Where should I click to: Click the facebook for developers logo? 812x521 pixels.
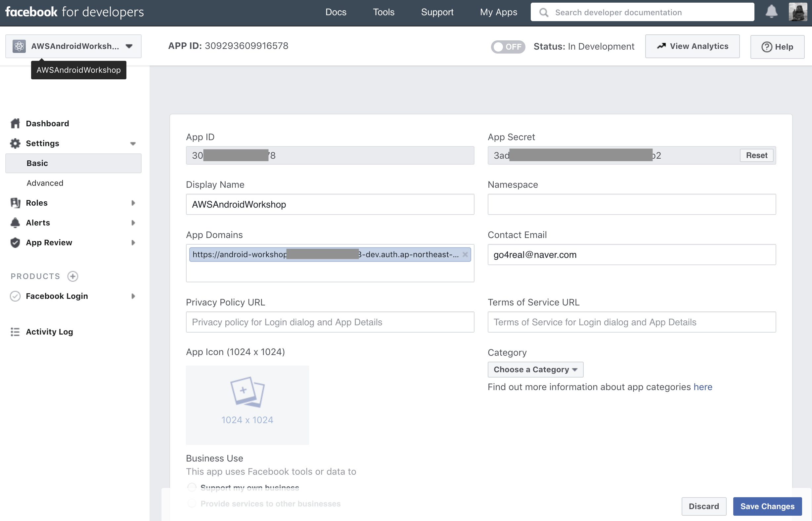tap(74, 12)
